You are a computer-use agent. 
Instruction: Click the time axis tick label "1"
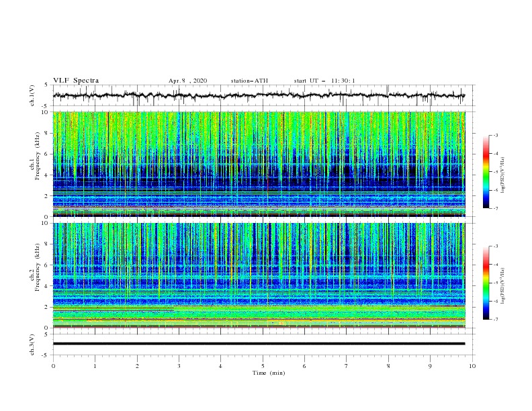95,366
